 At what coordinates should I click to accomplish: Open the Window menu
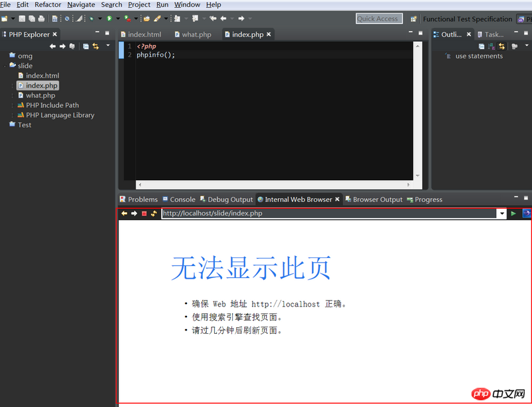pyautogui.click(x=187, y=5)
